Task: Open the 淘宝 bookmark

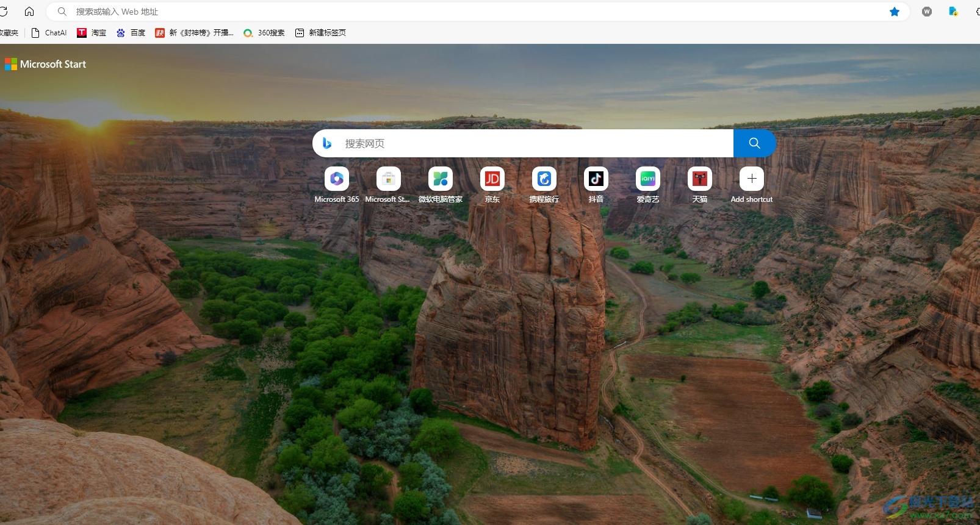Action: [x=92, y=33]
